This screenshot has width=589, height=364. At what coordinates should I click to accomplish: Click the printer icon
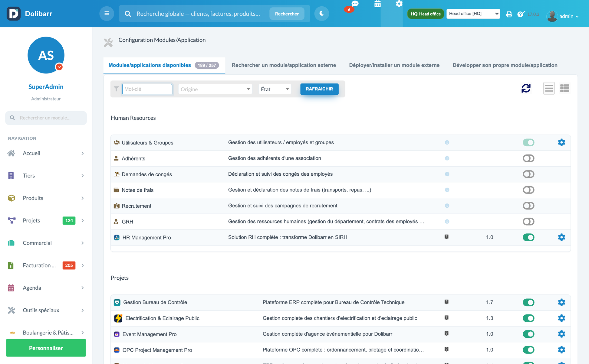(x=509, y=14)
